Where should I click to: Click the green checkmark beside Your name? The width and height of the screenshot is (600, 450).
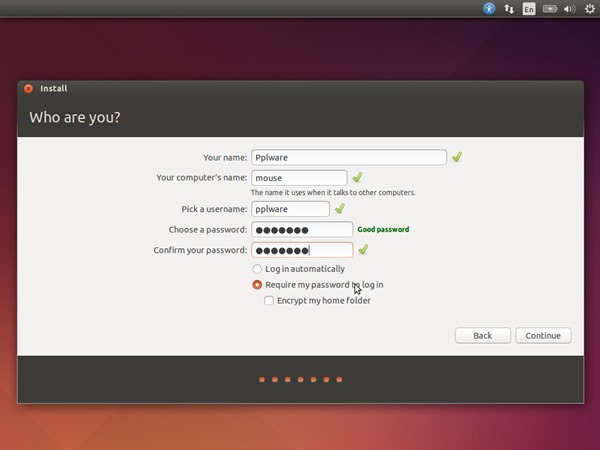click(457, 157)
